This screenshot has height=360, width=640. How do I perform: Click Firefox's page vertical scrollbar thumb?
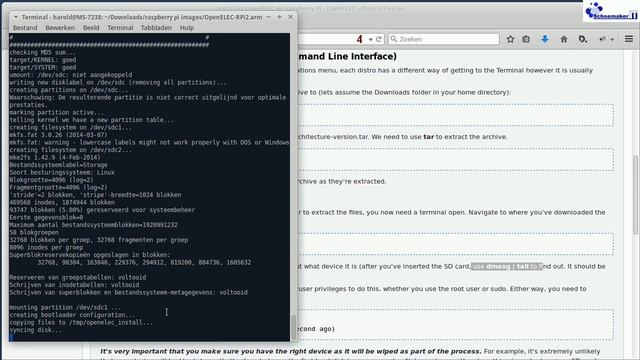(636, 195)
